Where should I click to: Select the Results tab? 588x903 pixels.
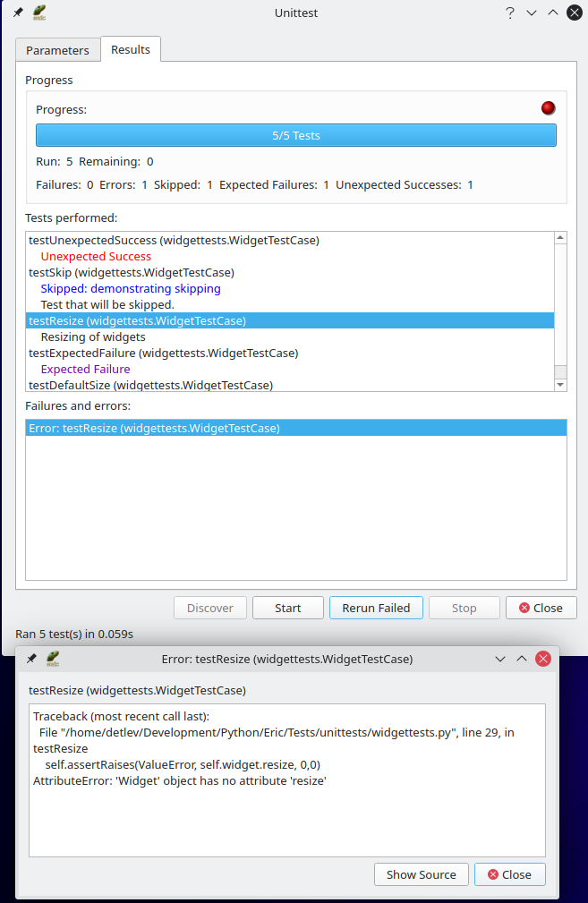[x=131, y=49]
